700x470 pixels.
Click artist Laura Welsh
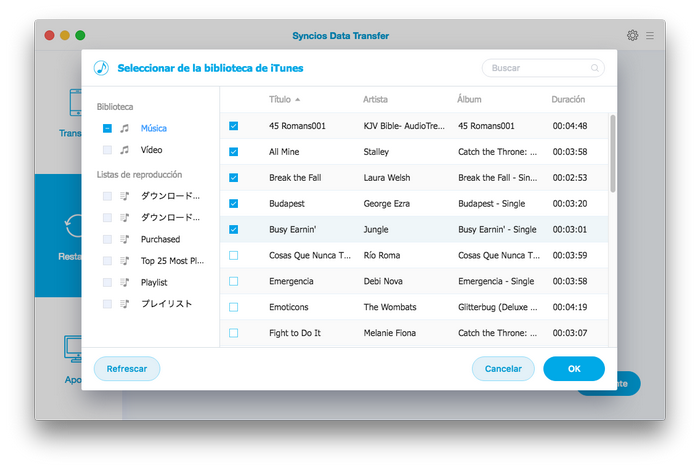click(387, 178)
